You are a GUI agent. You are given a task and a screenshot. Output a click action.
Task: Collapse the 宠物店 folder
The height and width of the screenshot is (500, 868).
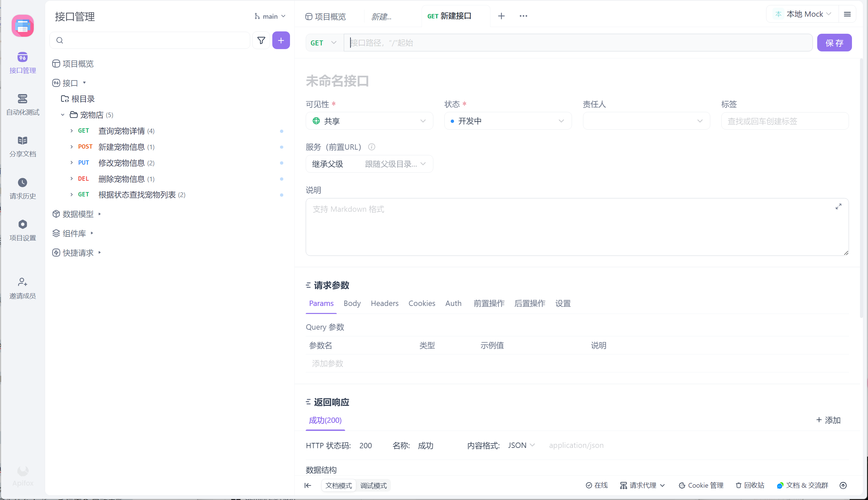62,115
